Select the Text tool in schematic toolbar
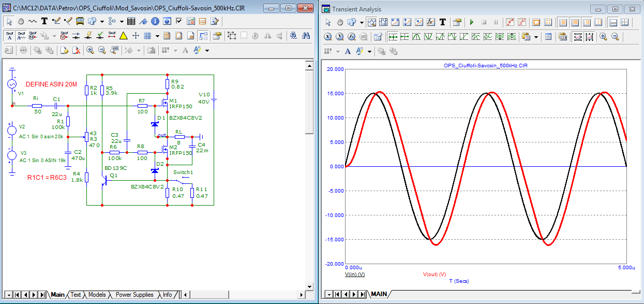The image size is (644, 304). pos(44,21)
